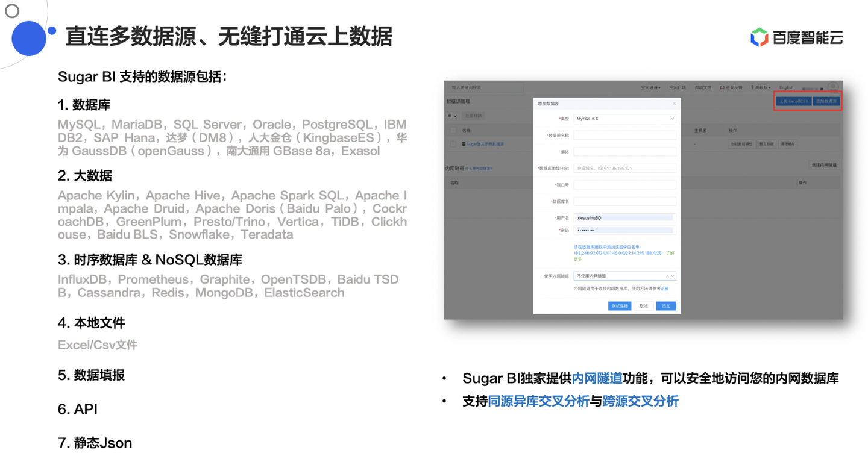Expand the 空间通道 navigation dropdown
The height and width of the screenshot is (465, 868).
(650, 87)
